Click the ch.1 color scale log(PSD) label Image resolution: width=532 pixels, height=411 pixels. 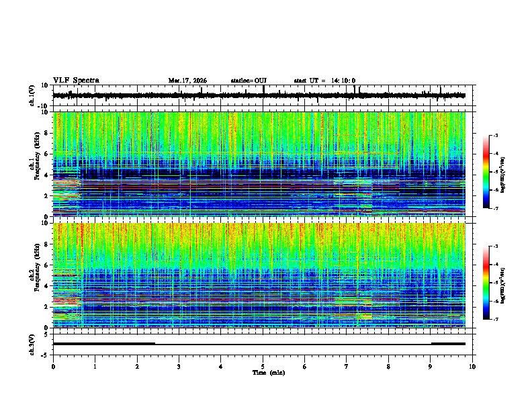pyautogui.click(x=503, y=175)
